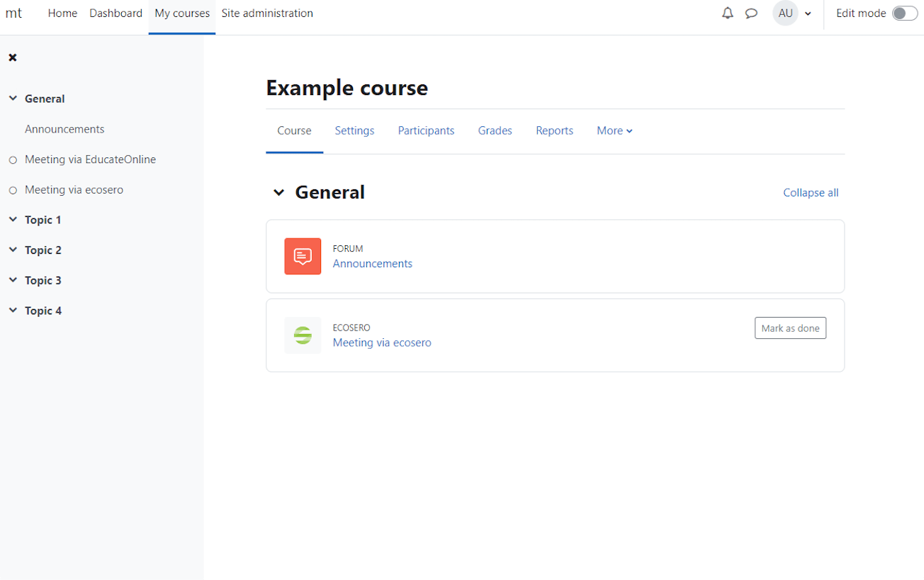Collapse the General section chevron
This screenshot has height=580, width=924.
point(278,192)
